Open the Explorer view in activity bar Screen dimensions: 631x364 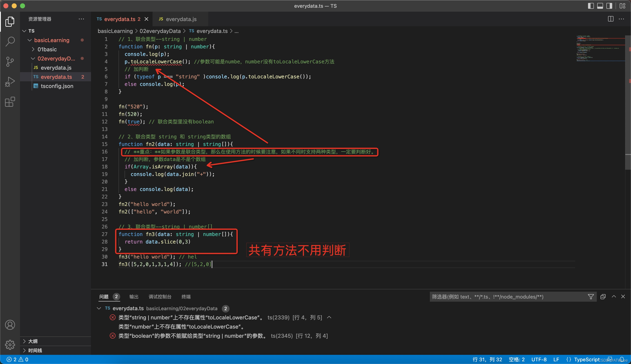(x=10, y=21)
